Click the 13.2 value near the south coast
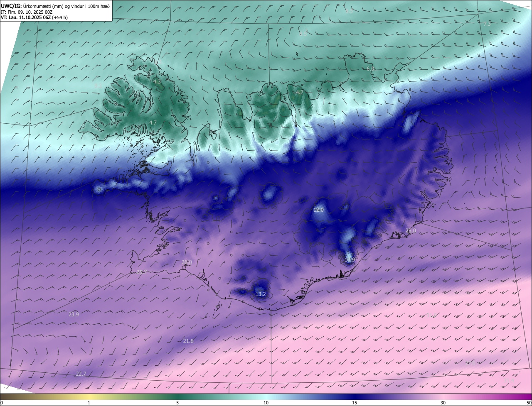Viewport: 532px width, 406px height. pyautogui.click(x=261, y=294)
